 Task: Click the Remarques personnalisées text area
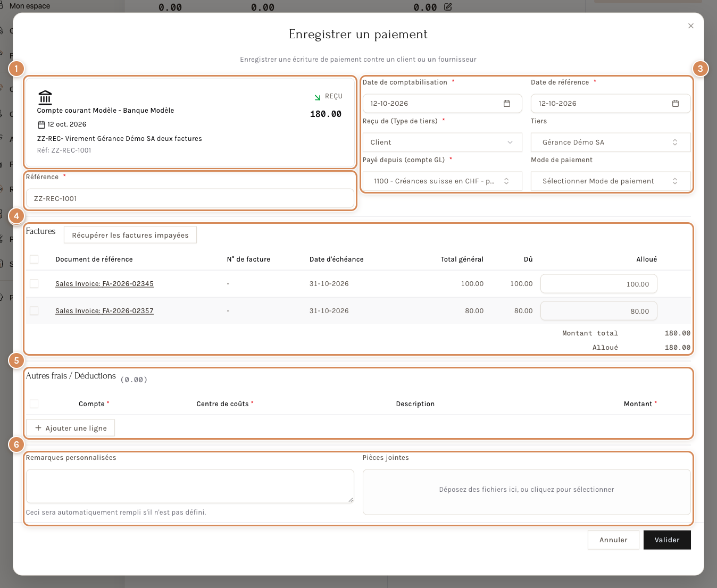[x=190, y=486]
